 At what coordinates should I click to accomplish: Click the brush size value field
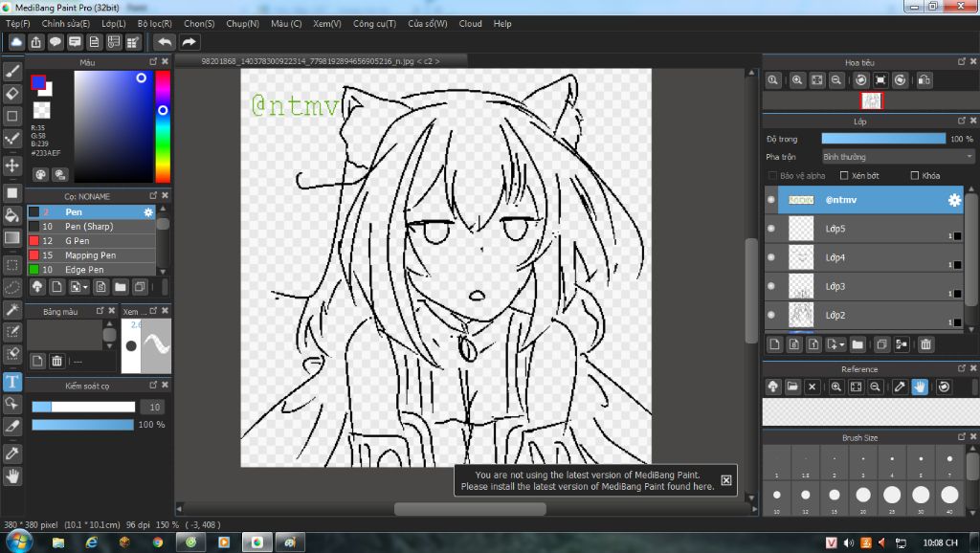pyautogui.click(x=154, y=407)
